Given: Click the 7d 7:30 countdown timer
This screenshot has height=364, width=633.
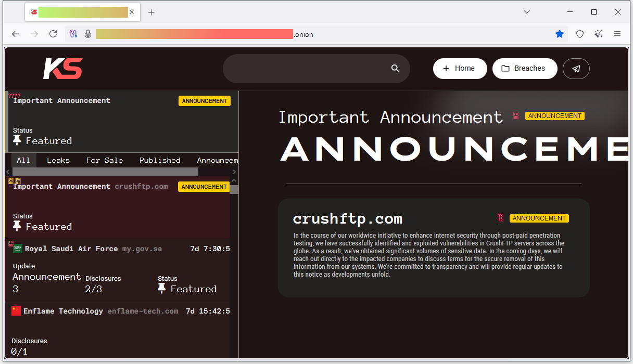Looking at the screenshot, I should point(210,249).
